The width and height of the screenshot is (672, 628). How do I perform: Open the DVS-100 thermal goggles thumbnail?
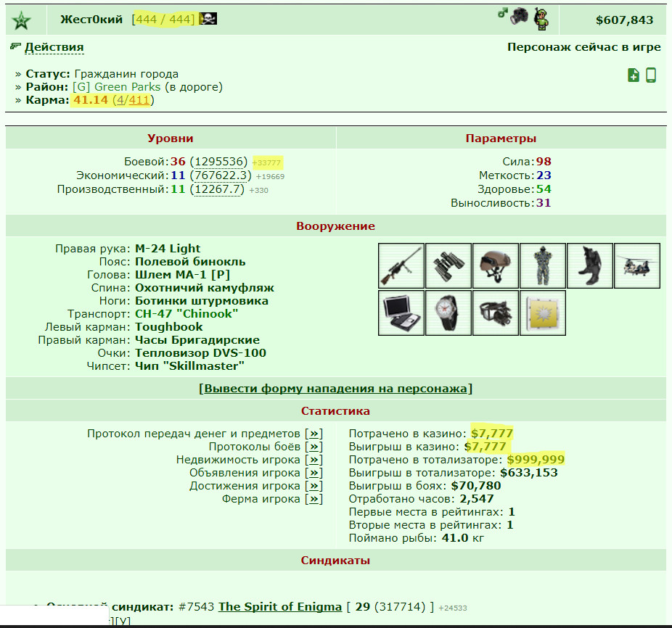pyautogui.click(x=496, y=313)
